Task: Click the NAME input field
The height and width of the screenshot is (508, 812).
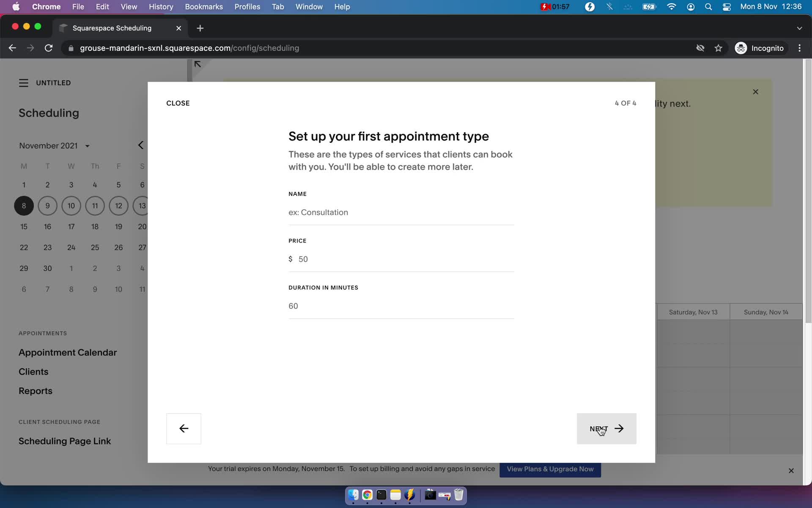Action: 401,212
